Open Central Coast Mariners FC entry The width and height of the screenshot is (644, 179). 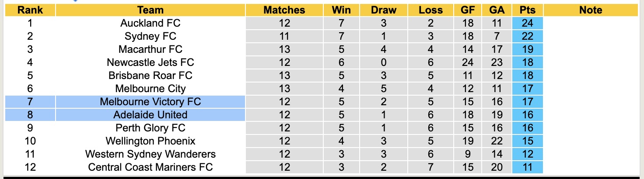150,167
